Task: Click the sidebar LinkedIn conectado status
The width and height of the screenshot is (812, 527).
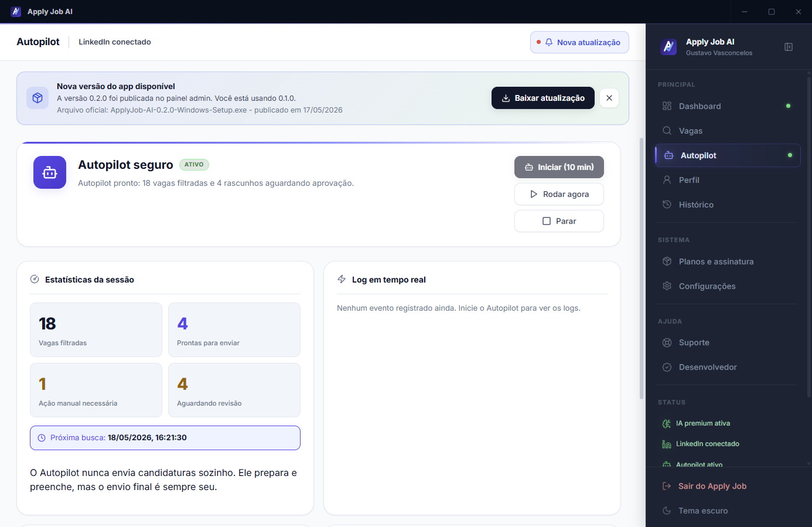Action: (701, 444)
